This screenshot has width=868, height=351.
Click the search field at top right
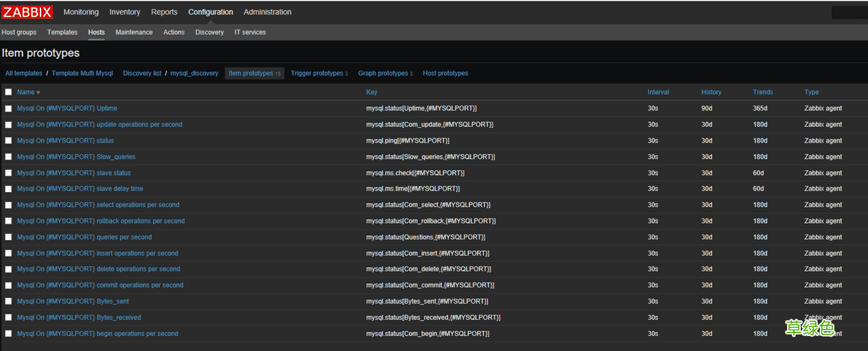[849, 12]
